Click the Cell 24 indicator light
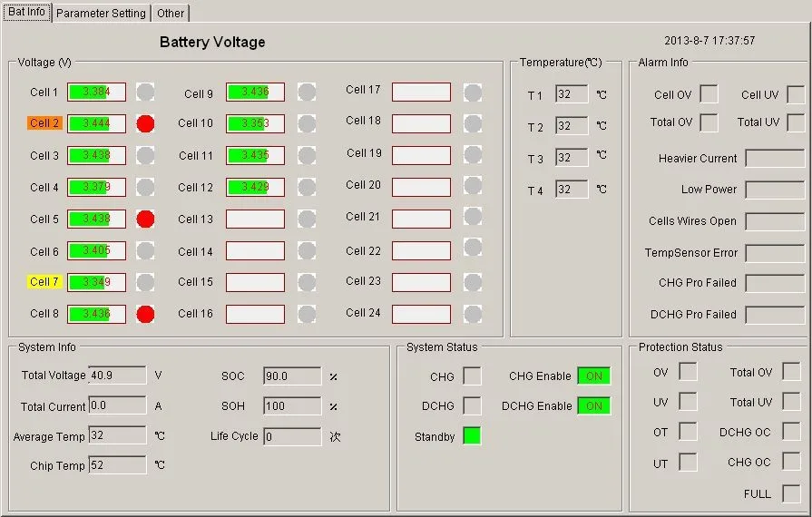This screenshot has width=812, height=517. pos(473,314)
